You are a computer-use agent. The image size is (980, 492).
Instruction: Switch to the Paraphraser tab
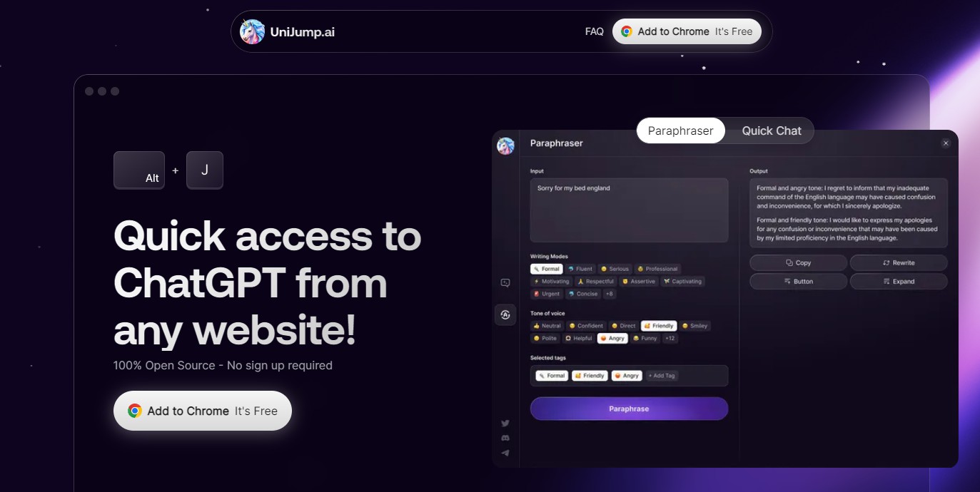(680, 130)
